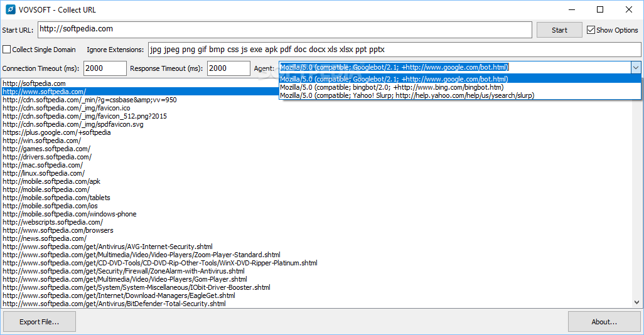This screenshot has height=335, width=644.
Task: Select the Gom-Player.shtml row
Action: click(316, 279)
